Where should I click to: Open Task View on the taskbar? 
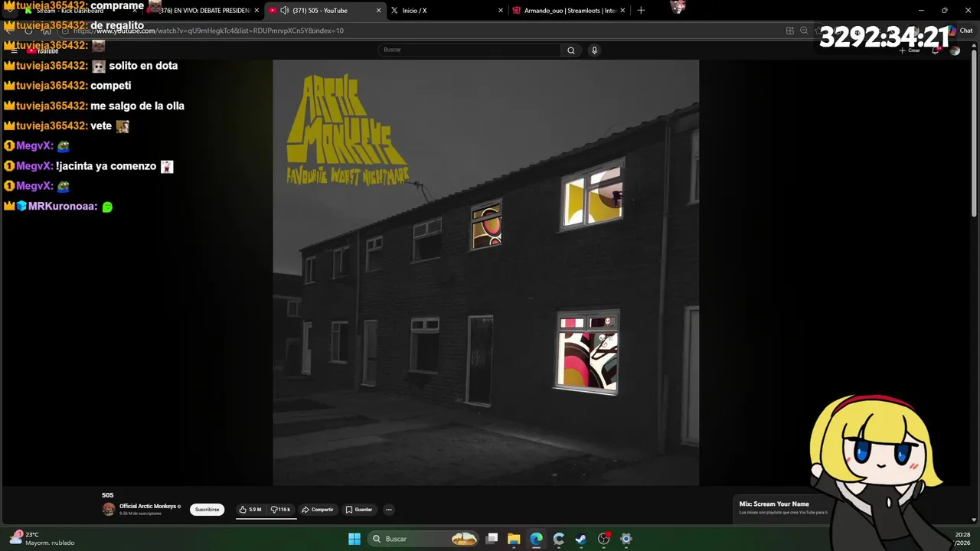[x=492, y=539]
